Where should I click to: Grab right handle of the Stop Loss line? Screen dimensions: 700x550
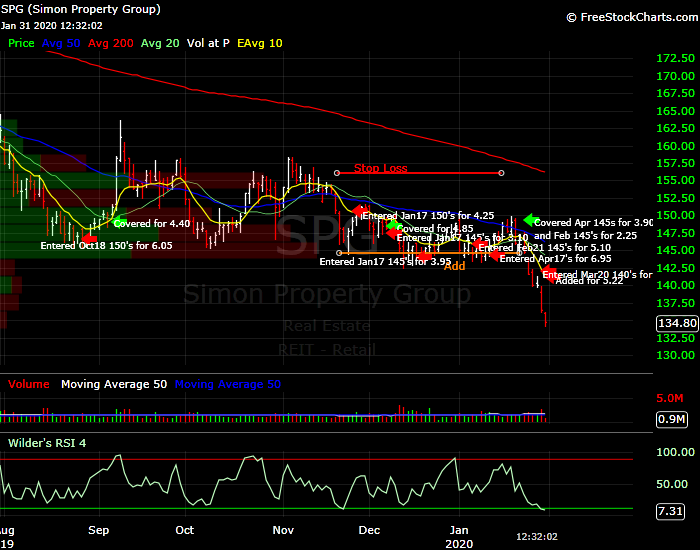[x=501, y=173]
